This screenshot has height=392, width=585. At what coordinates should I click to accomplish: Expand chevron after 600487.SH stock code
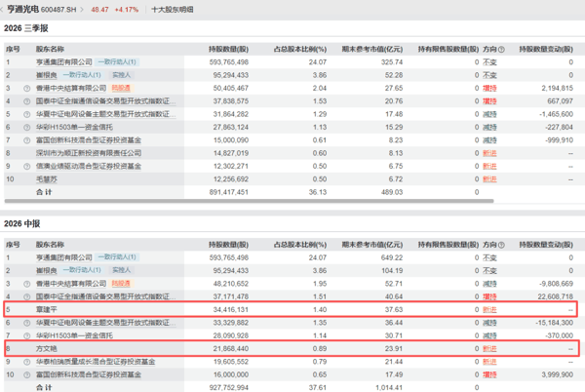pyautogui.click(x=82, y=10)
